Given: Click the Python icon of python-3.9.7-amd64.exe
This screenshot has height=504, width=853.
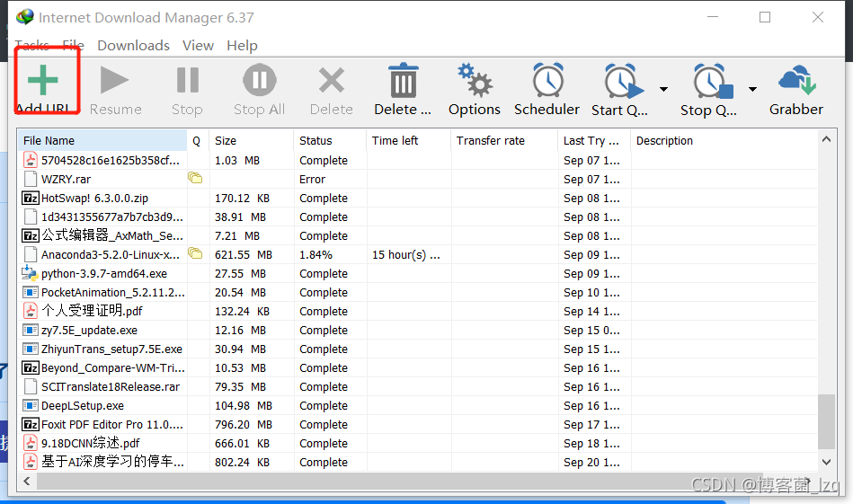Looking at the screenshot, I should pyautogui.click(x=30, y=273).
